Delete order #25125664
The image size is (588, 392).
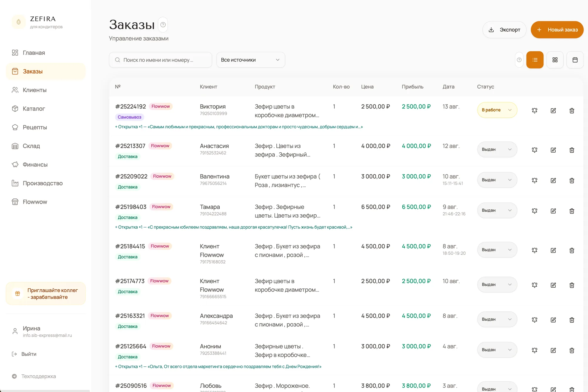click(x=572, y=350)
